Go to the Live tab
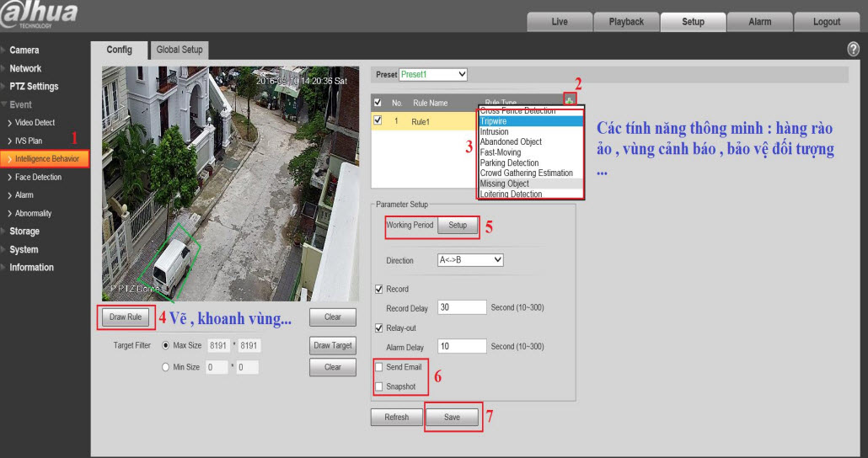 coord(560,22)
